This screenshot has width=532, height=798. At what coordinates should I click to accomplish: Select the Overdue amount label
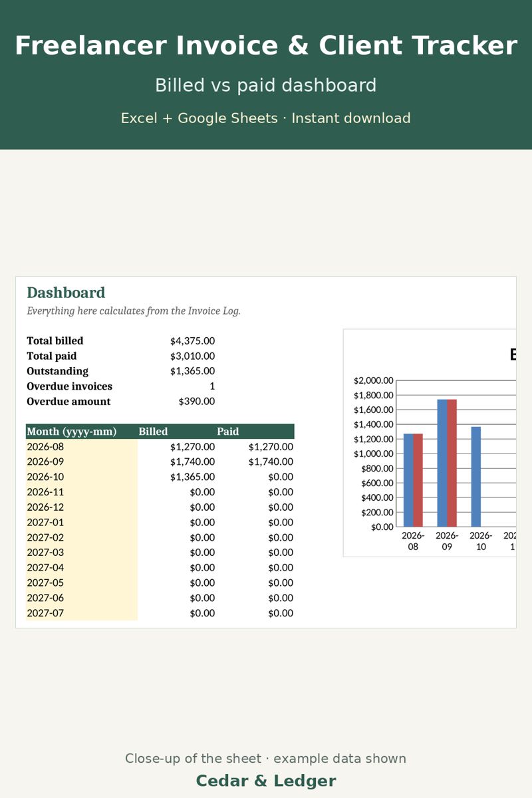[68, 402]
